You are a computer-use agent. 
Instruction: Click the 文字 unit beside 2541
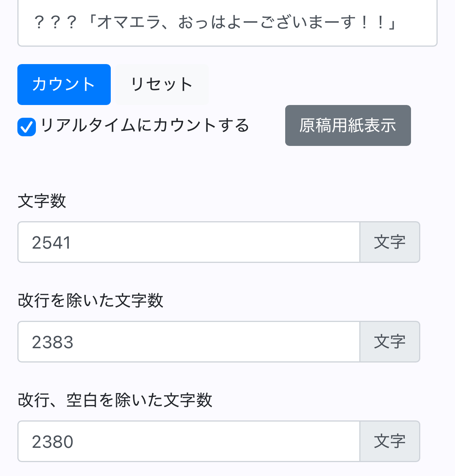click(389, 242)
